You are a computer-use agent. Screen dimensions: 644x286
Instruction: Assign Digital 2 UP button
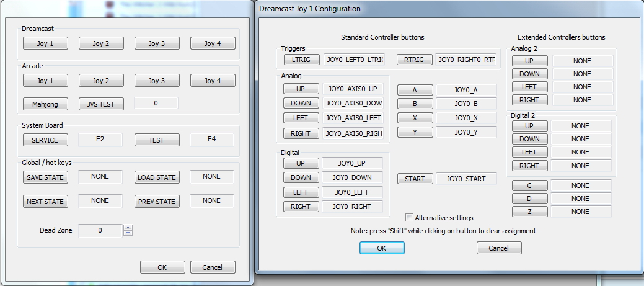[529, 126]
